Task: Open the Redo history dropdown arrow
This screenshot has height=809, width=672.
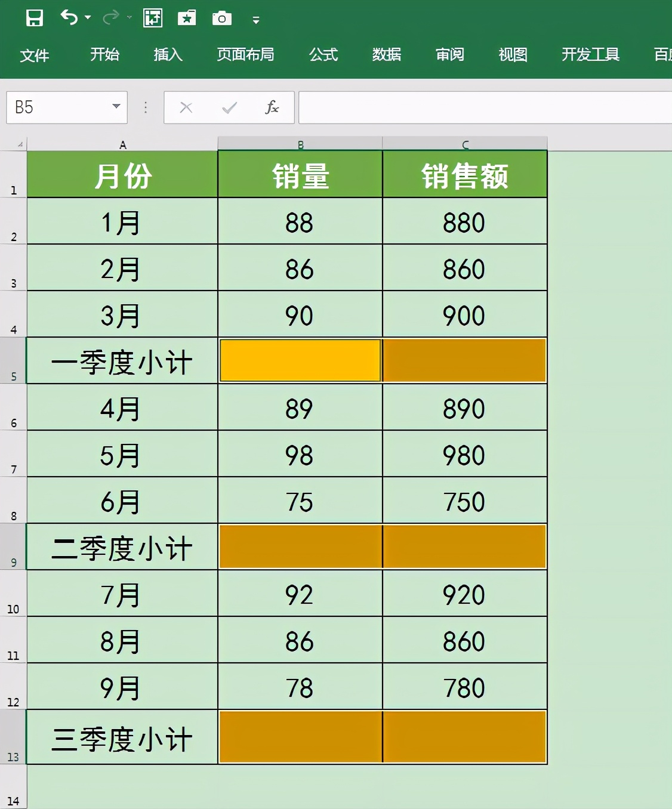Action: coord(129,18)
